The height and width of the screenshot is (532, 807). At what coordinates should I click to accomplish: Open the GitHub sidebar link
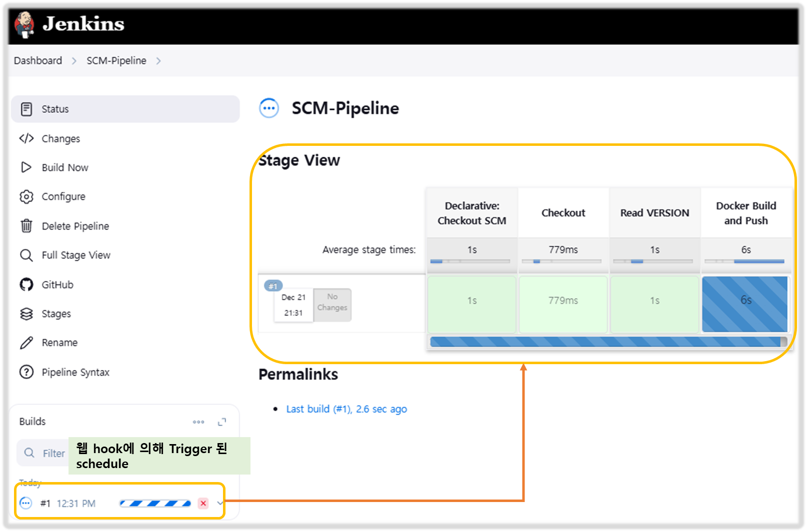(57, 285)
